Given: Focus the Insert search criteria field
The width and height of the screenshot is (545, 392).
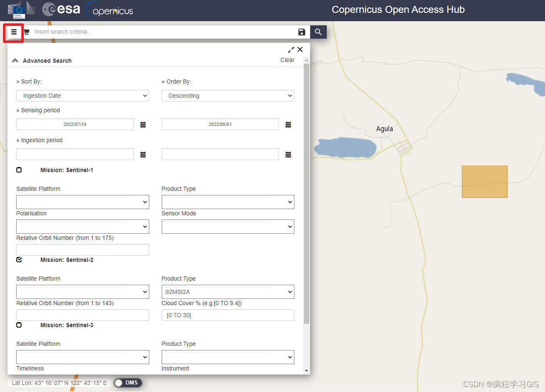Looking at the screenshot, I should [164, 32].
